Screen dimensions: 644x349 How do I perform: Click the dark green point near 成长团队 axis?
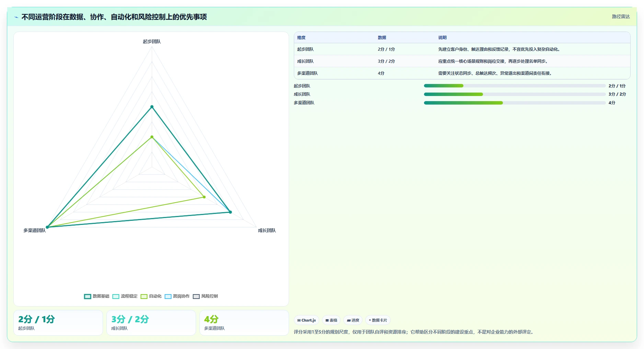pyautogui.click(x=230, y=212)
